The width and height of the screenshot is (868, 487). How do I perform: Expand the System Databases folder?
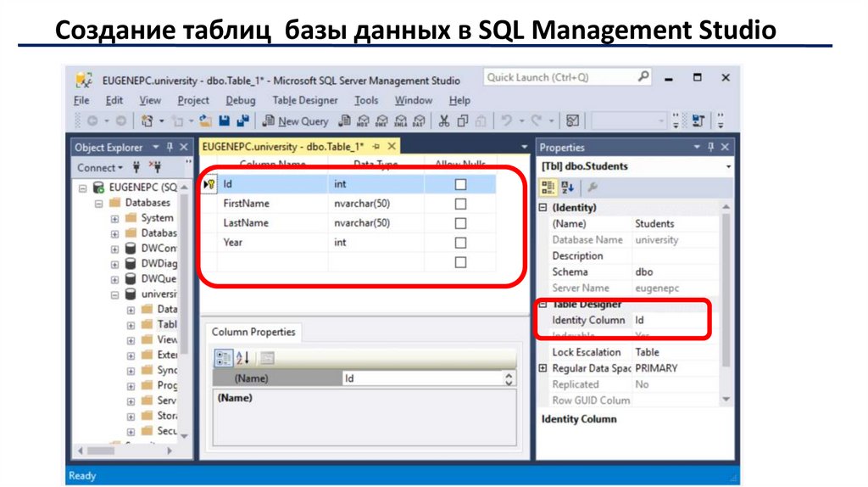click(114, 218)
